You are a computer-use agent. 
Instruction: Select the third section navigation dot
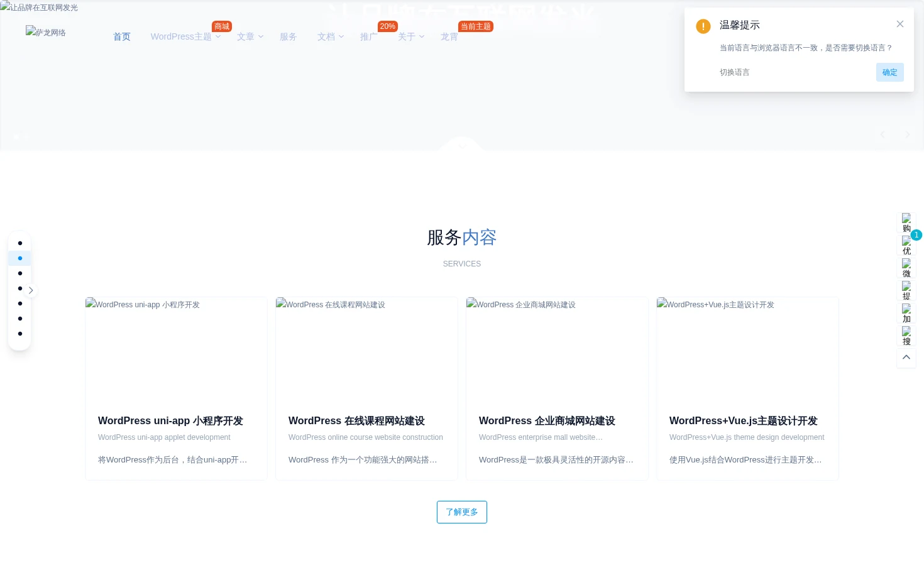[x=20, y=273]
